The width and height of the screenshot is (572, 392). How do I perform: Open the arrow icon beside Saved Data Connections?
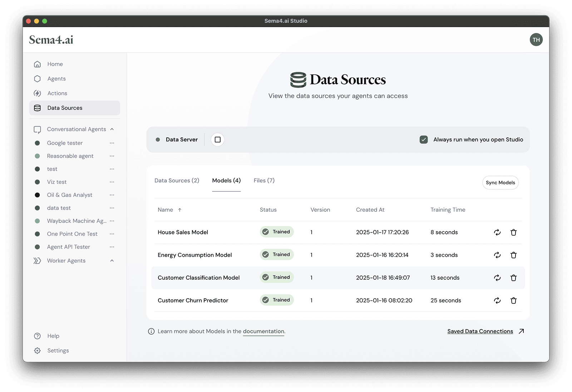(521, 331)
